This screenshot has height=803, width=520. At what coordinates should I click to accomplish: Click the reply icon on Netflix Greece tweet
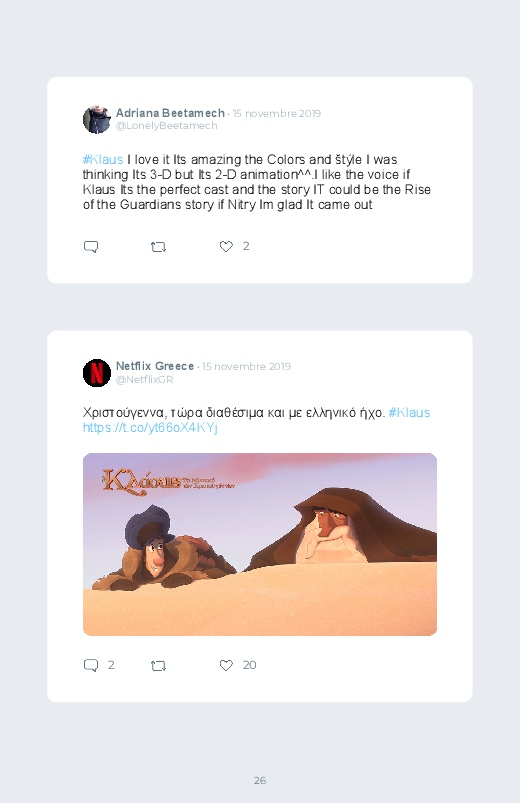(91, 665)
